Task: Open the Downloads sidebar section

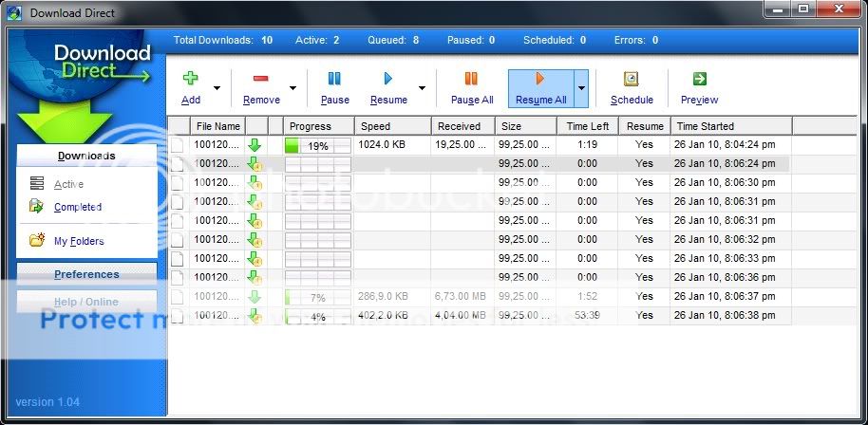Action: coord(87,156)
